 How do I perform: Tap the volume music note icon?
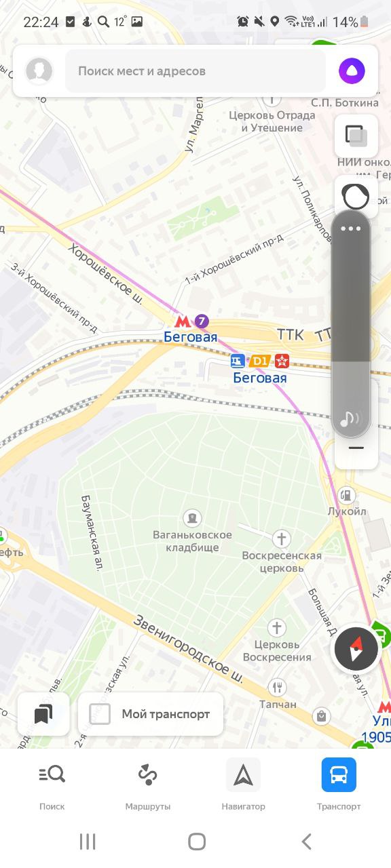coord(350,418)
